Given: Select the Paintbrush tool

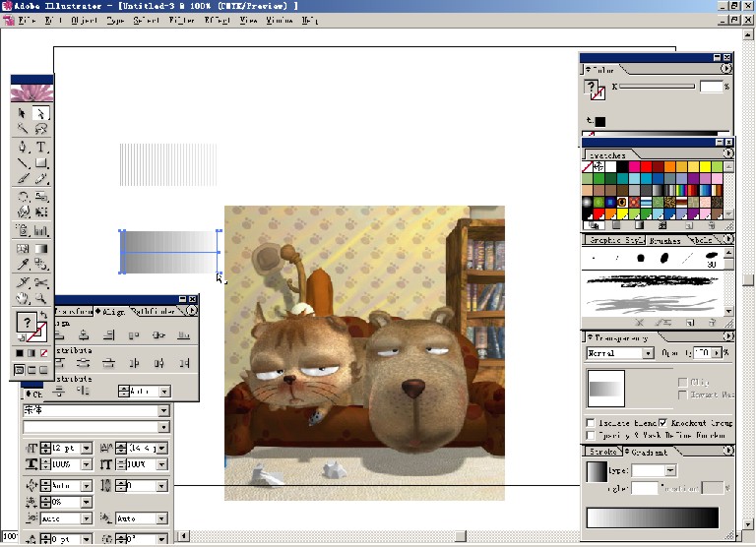Looking at the screenshot, I should pos(23,179).
